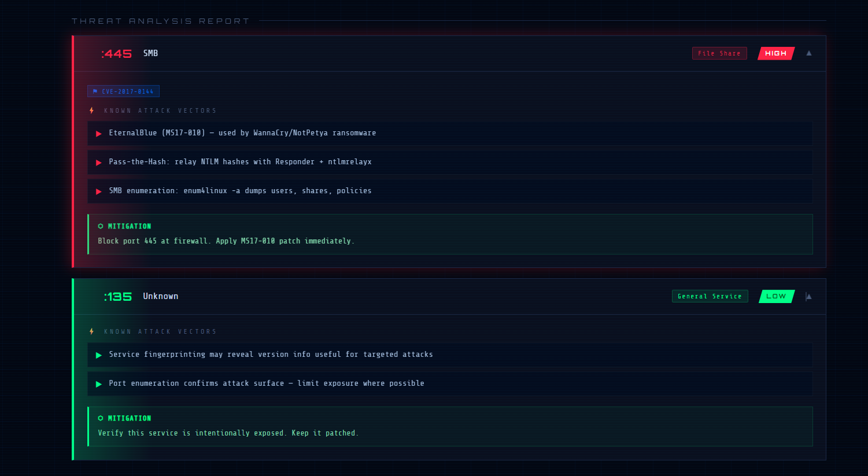
Task: Click red arrow beside SMB enumeration entry
Action: pyautogui.click(x=99, y=191)
